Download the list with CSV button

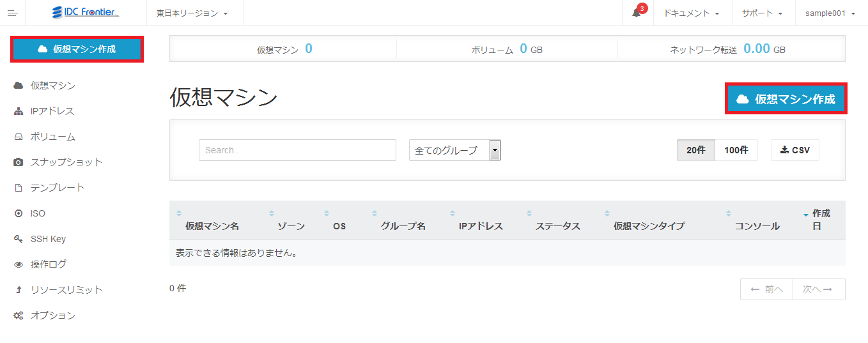795,150
